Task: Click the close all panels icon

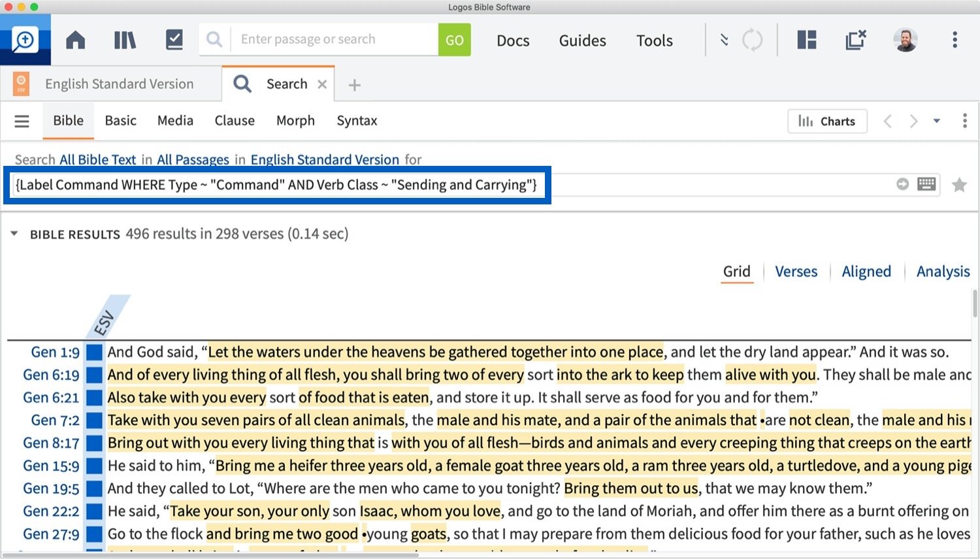Action: click(856, 40)
